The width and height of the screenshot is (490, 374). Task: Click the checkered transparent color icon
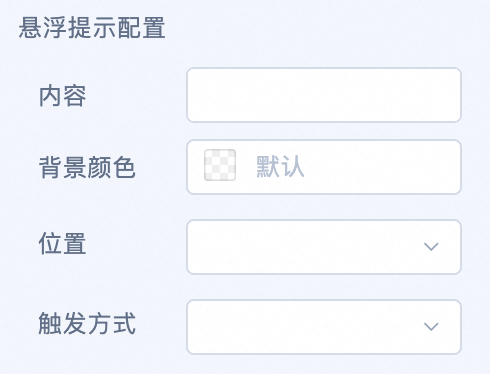[x=220, y=165]
